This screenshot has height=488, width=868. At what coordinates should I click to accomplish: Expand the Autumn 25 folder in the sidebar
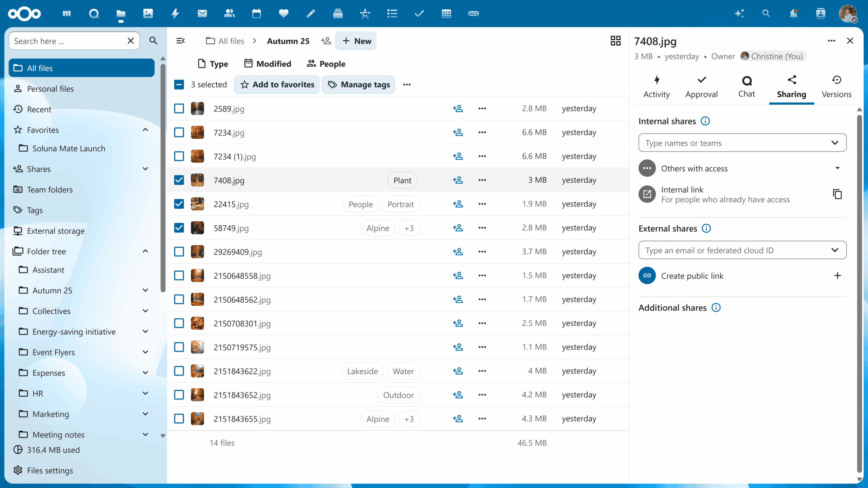[x=145, y=290]
